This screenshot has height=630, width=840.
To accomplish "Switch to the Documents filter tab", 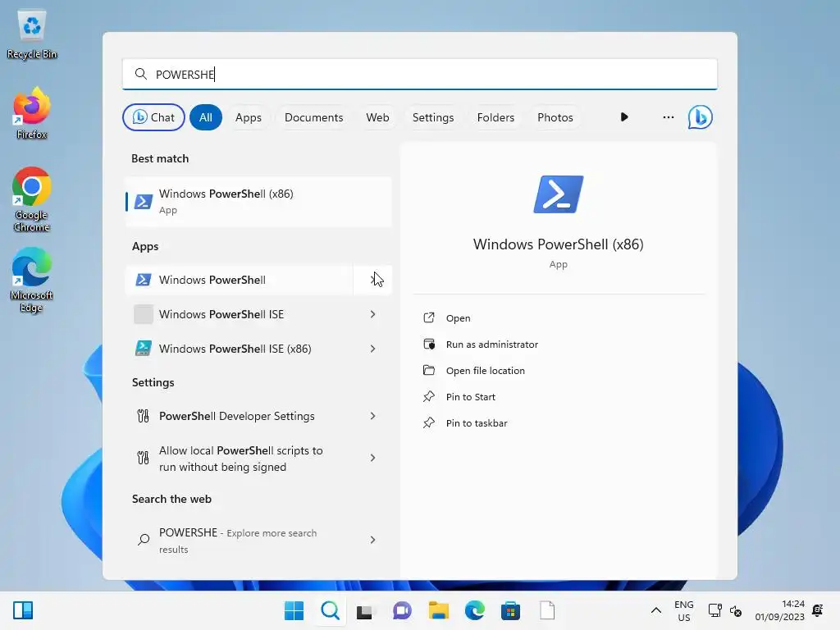I will coord(314,117).
